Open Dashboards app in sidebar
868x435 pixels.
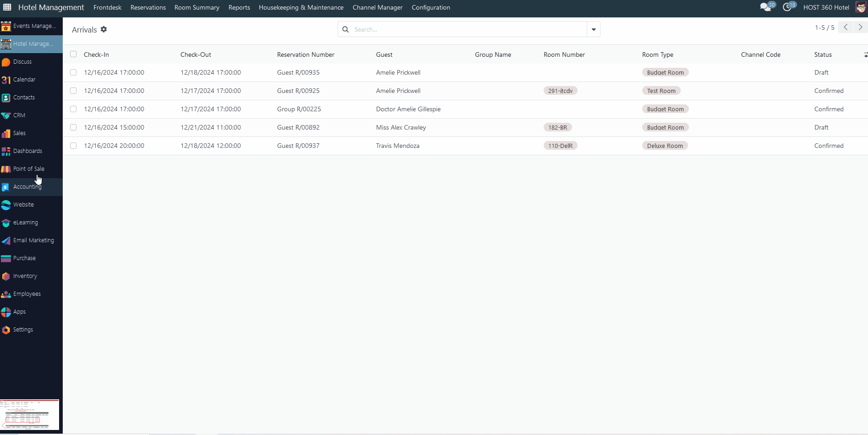pos(31,151)
